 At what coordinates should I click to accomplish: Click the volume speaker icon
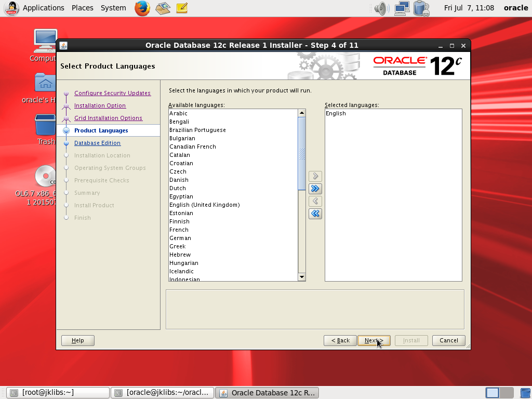coord(382,8)
